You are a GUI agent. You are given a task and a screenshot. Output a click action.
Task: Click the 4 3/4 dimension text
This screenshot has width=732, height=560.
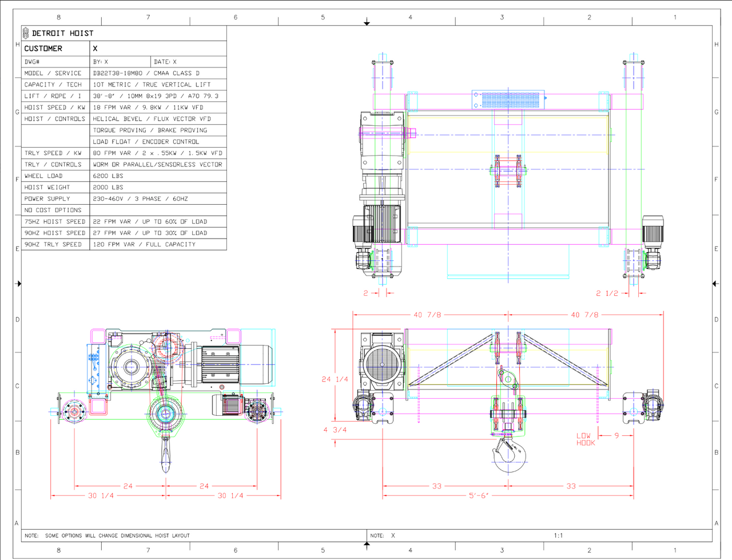point(335,430)
